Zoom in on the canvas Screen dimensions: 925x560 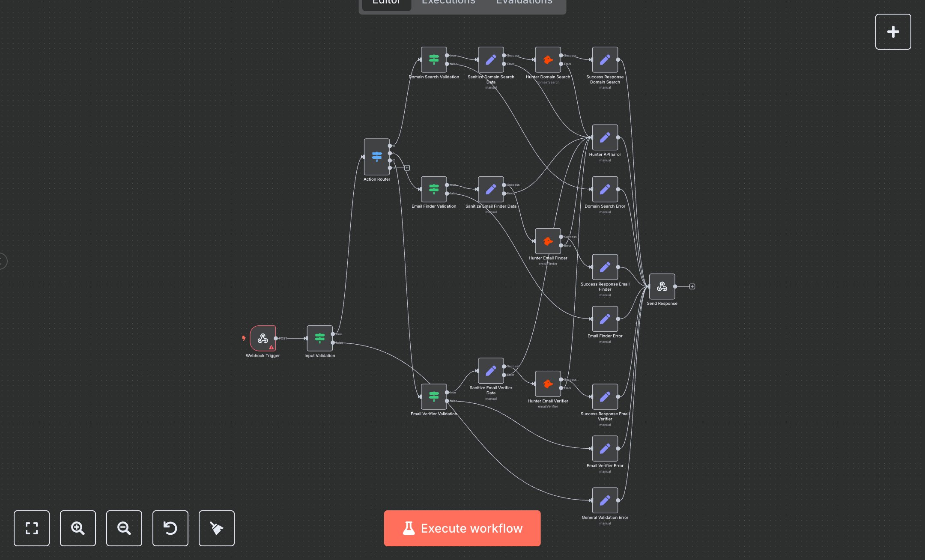[78, 528]
